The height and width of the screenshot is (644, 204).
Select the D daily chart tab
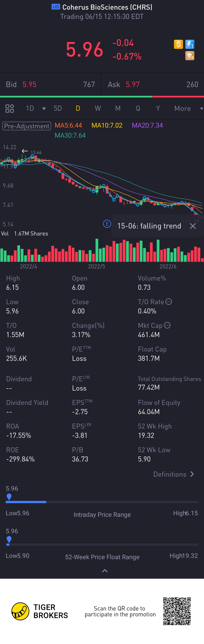tap(78, 108)
